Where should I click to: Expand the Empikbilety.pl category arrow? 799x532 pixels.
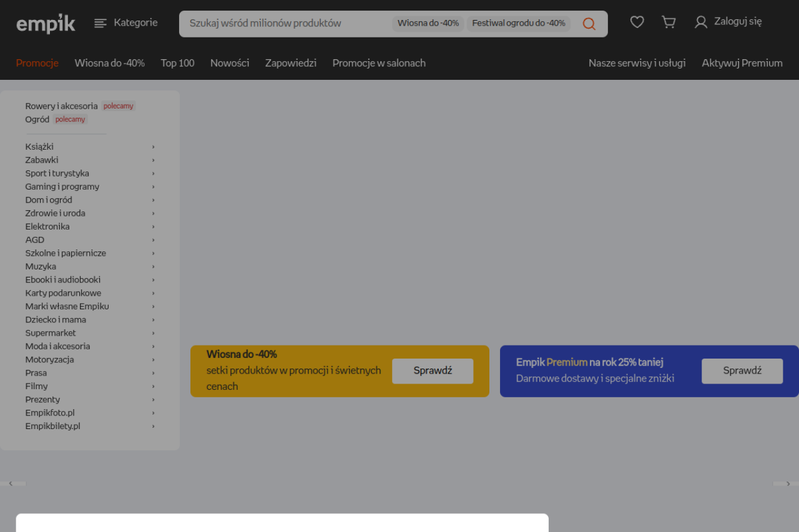point(153,427)
